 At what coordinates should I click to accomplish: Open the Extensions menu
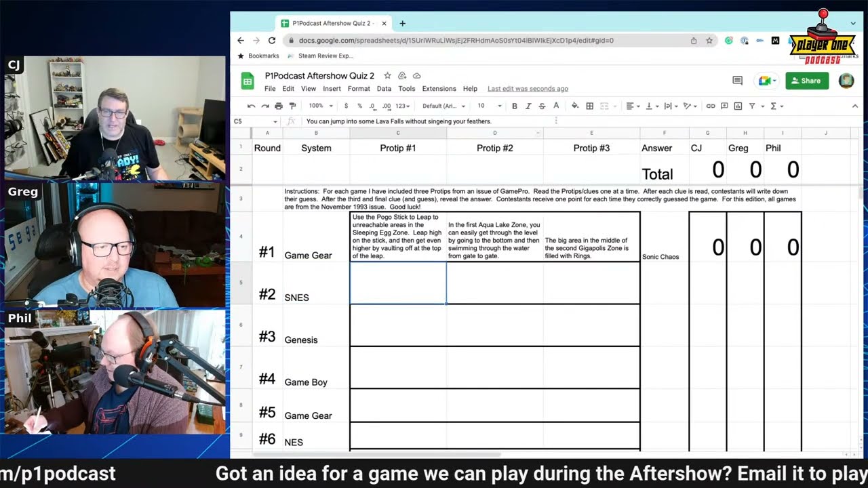[x=439, y=89]
